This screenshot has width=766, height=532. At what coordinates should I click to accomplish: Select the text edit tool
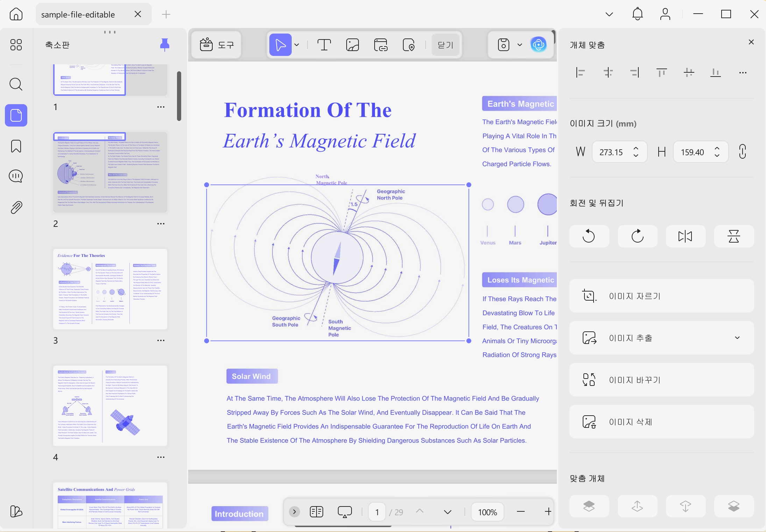tap(324, 45)
